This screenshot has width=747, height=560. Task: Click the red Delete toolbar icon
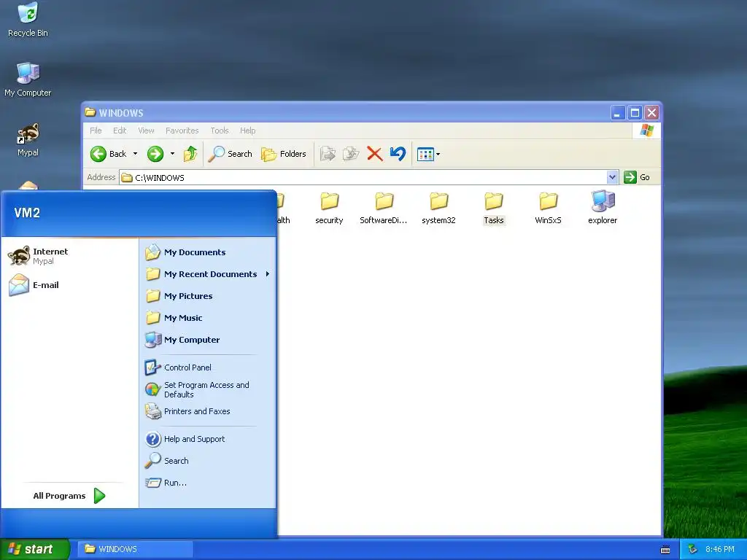[374, 154]
